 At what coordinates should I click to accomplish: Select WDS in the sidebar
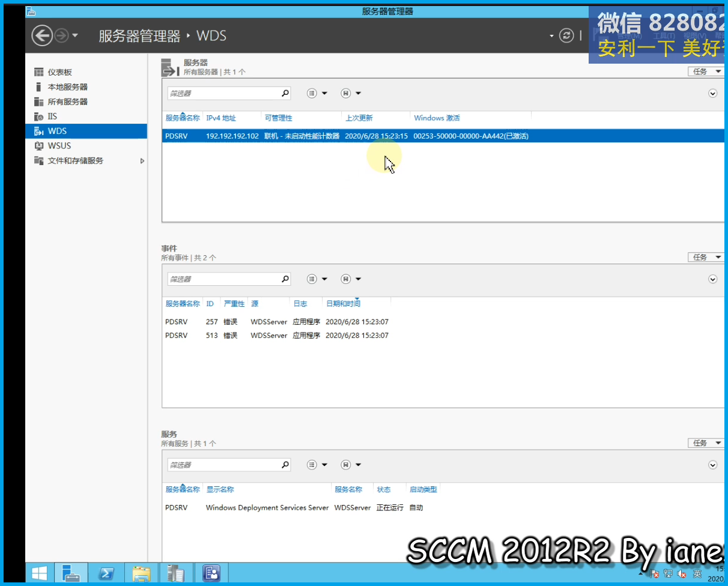(86, 131)
